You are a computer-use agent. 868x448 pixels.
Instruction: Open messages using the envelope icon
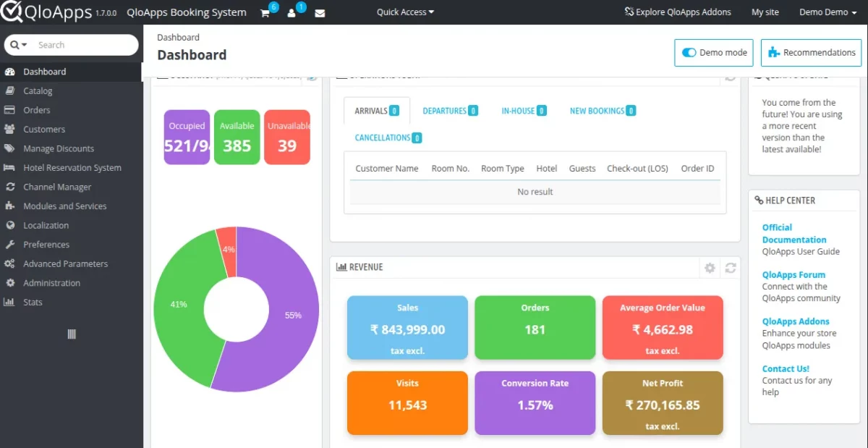pos(320,12)
